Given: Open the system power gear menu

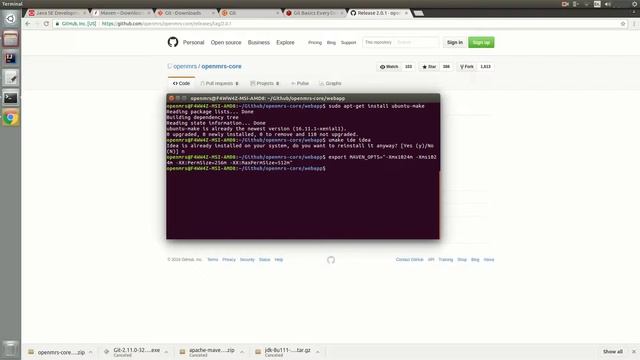Looking at the screenshot, I should (x=634, y=4).
